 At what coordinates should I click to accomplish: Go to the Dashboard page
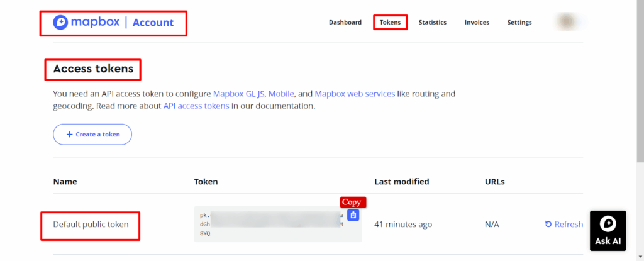pyautogui.click(x=345, y=23)
